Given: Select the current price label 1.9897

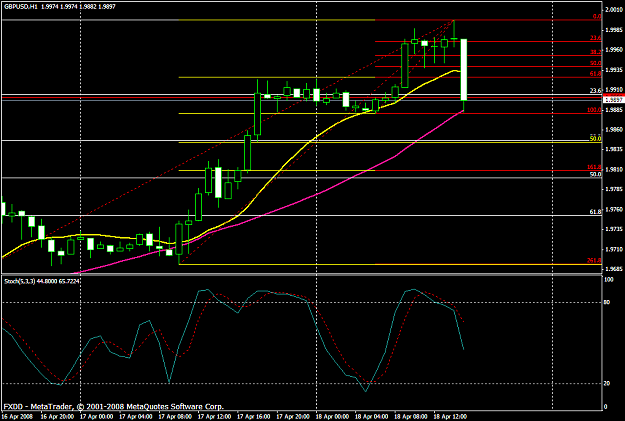Looking at the screenshot, I should [613, 100].
